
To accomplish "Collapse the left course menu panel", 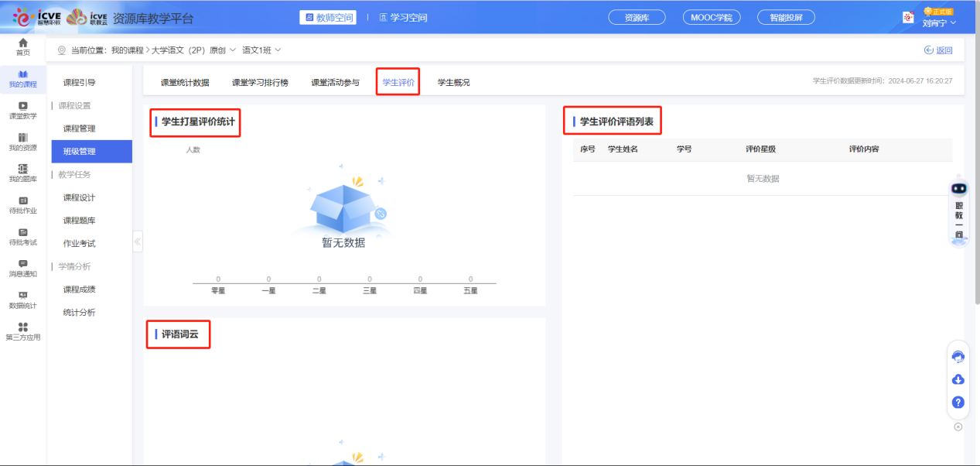I will (138, 241).
